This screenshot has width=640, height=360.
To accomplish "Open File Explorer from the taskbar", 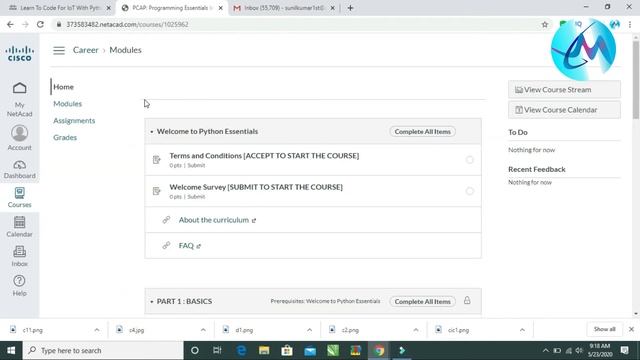I will [264, 350].
